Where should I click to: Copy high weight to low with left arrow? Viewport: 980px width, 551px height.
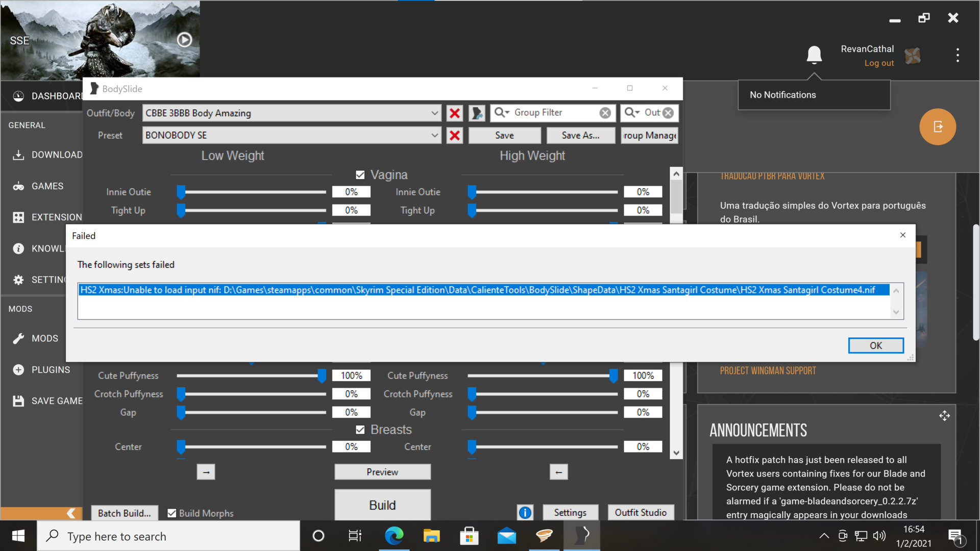pos(558,472)
